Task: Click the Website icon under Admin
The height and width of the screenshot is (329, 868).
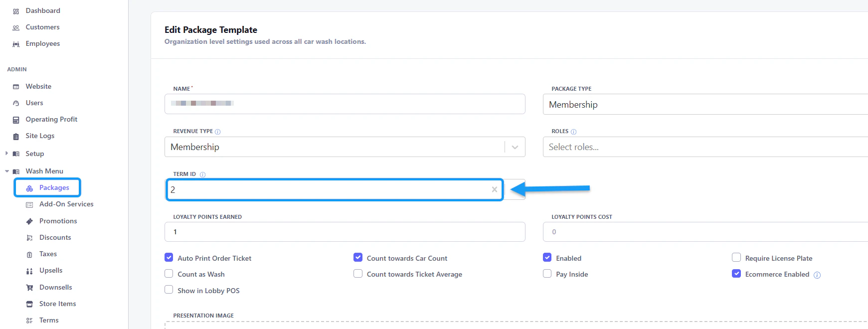Action: [x=16, y=87]
